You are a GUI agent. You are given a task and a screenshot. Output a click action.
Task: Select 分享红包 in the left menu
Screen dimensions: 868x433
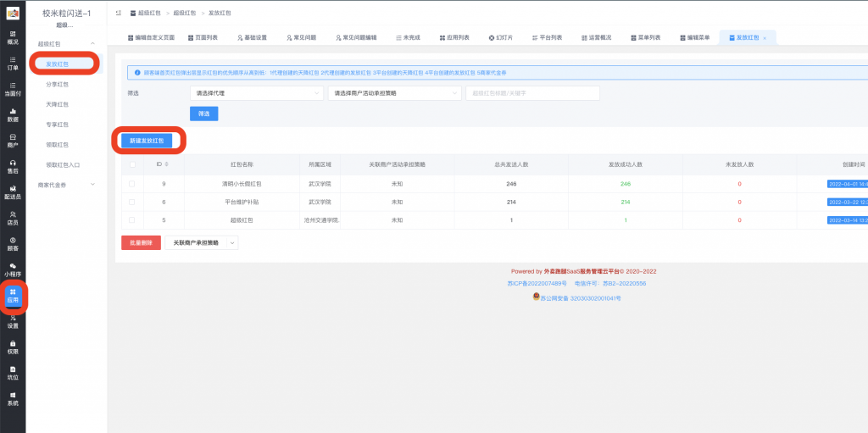(x=57, y=84)
